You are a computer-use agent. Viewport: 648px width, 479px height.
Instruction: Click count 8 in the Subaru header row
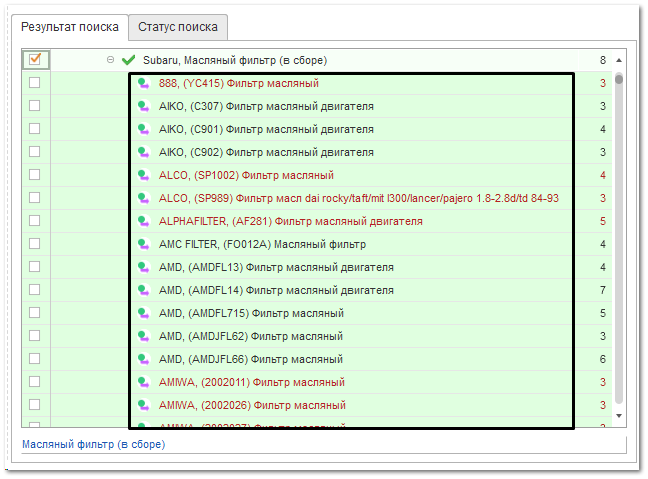(x=603, y=60)
